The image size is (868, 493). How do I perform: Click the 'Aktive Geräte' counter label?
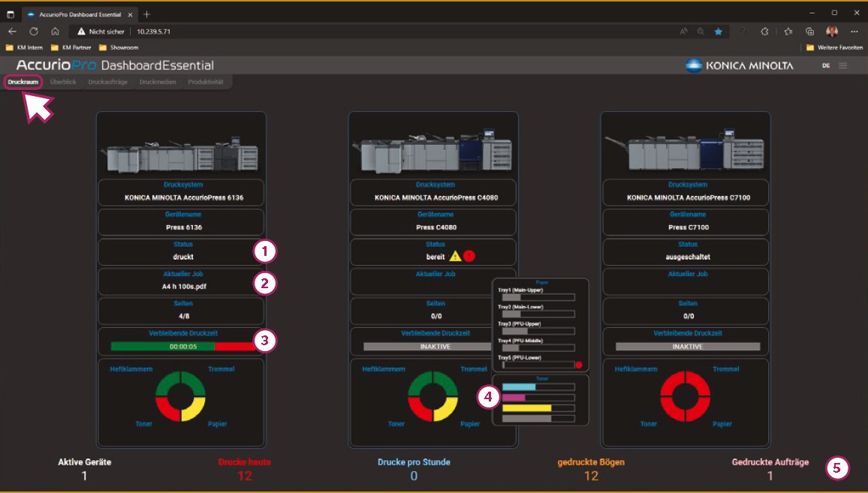tap(85, 462)
